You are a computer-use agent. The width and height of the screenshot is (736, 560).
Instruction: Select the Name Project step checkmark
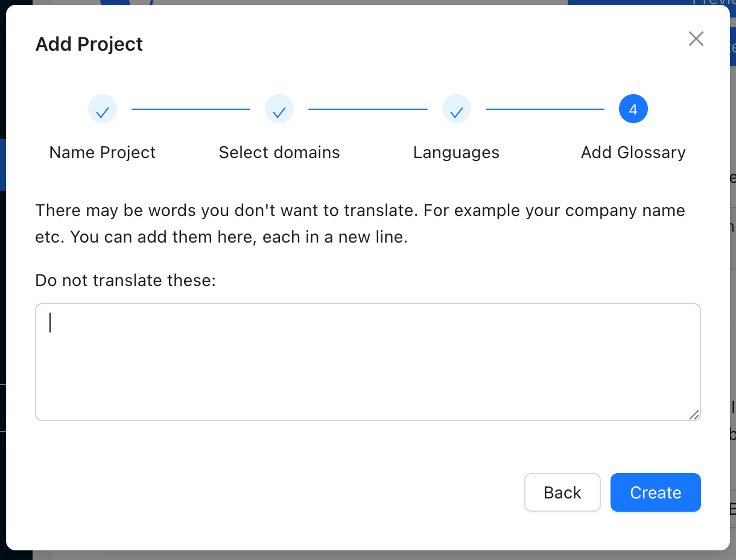click(103, 109)
